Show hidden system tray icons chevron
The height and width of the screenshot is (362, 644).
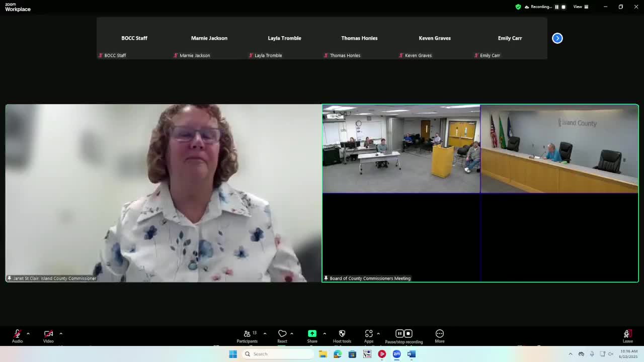point(571,354)
